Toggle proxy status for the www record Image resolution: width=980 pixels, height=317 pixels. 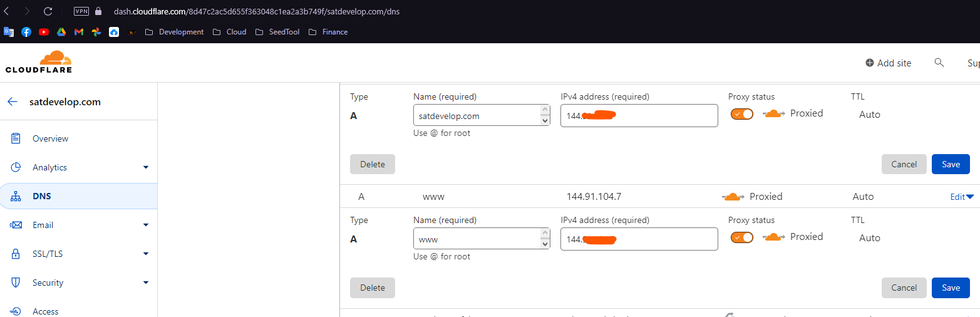tap(741, 237)
